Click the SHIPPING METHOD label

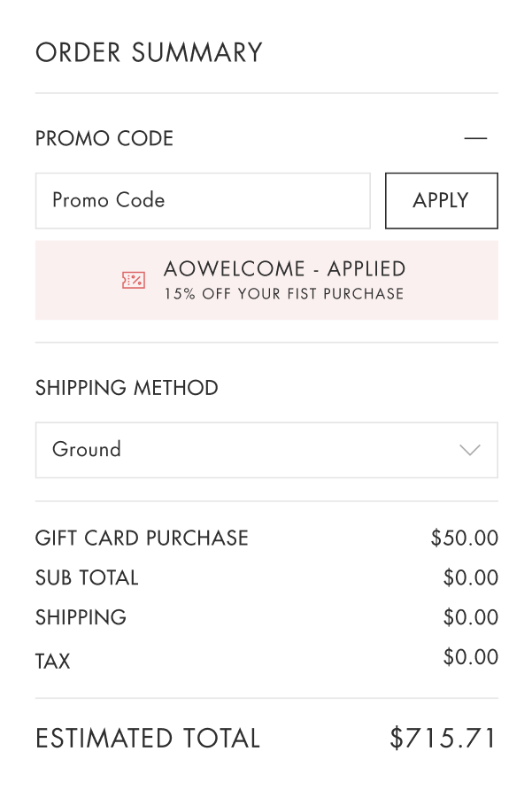pos(127,388)
